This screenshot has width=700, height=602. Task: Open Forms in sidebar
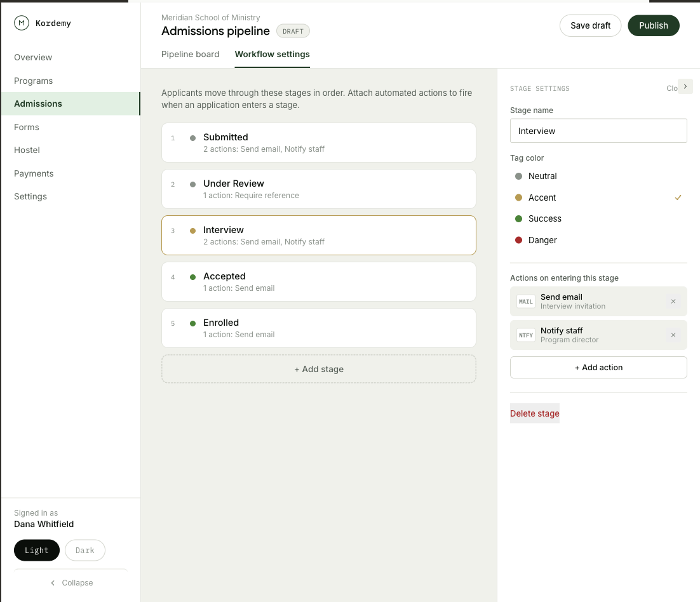(x=71, y=127)
